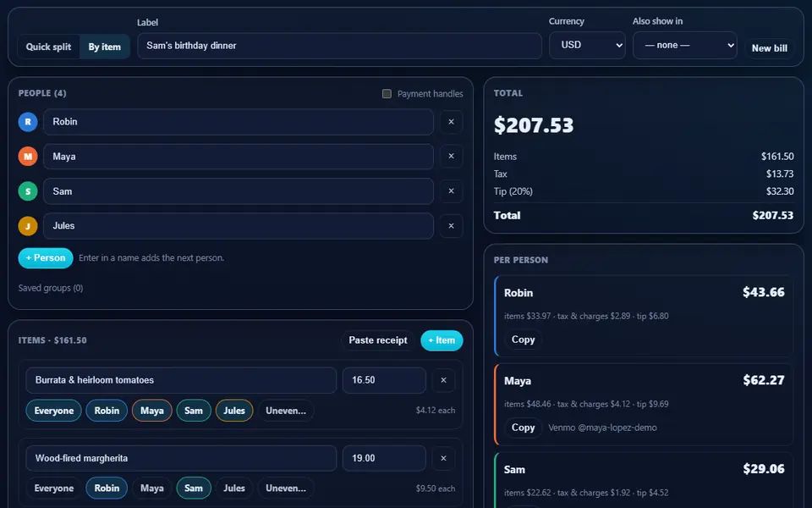
Task: Delete the Burrata & heirloom tomatoes item
Action: coord(443,380)
